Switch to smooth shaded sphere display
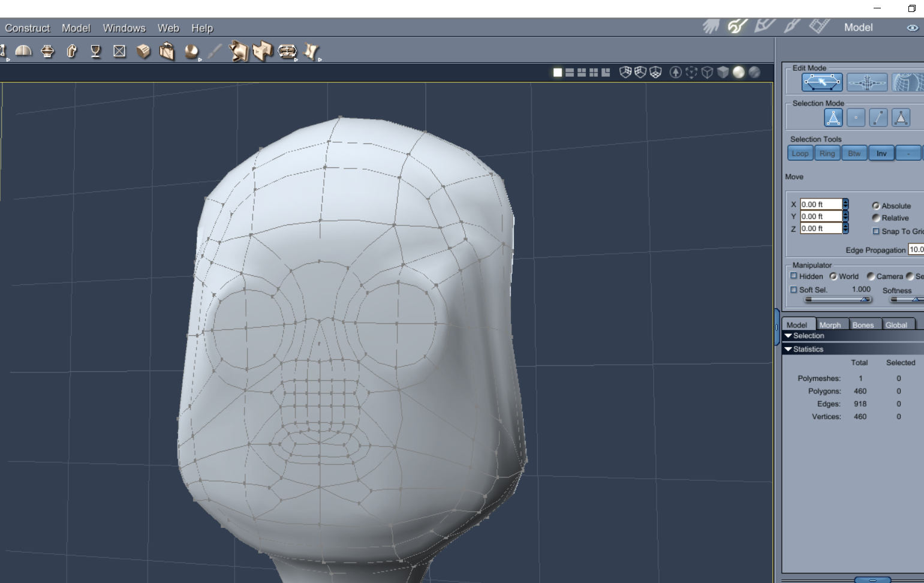 tap(739, 73)
